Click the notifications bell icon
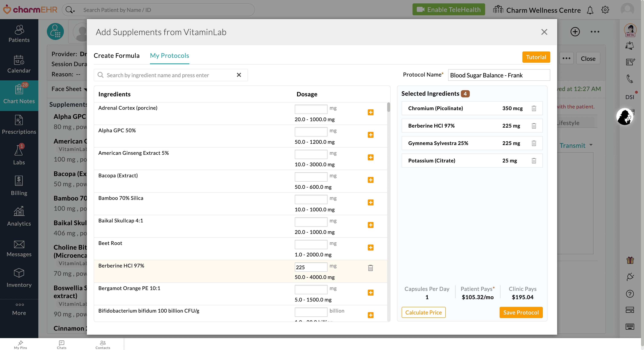Screen dimensions: 644x350 pyautogui.click(x=590, y=10)
